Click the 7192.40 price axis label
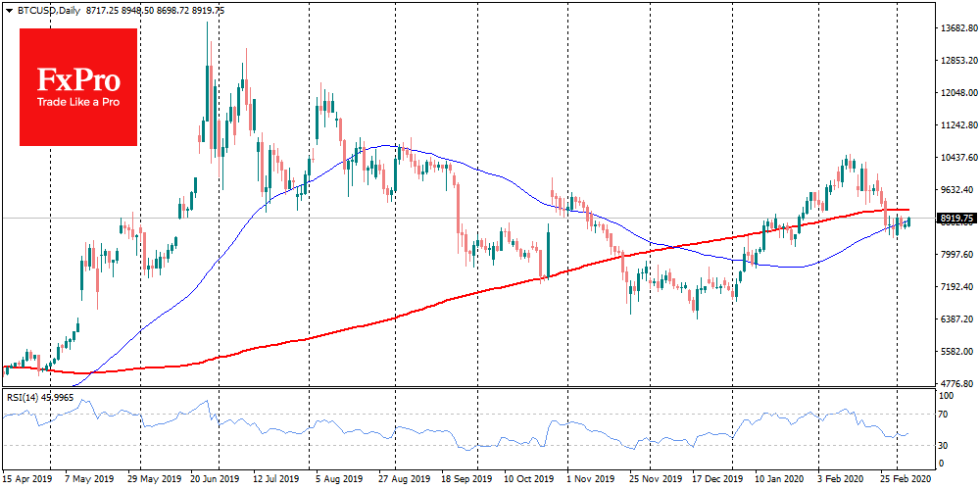The width and height of the screenshot is (980, 490). pos(955,287)
